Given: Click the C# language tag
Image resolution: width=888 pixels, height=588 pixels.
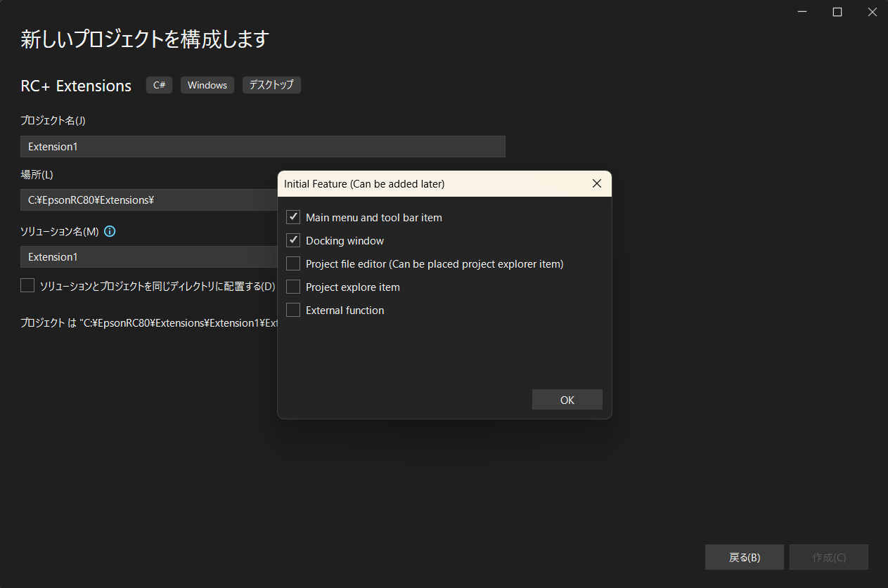Looking at the screenshot, I should (x=159, y=85).
